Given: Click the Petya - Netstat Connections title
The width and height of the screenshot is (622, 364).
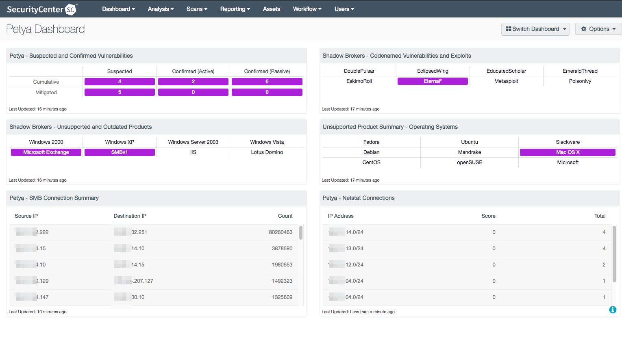Looking at the screenshot, I should [x=359, y=198].
